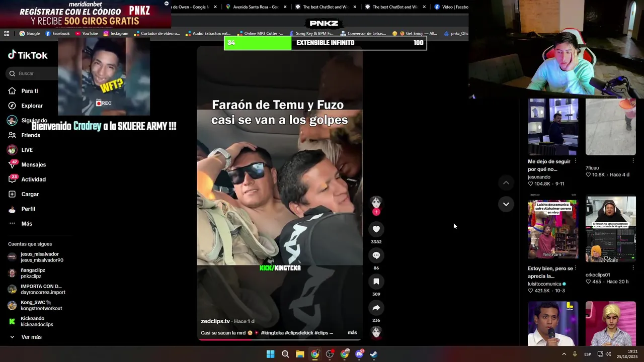Open the Perfil page
This screenshot has width=644, height=362.
tap(28, 209)
